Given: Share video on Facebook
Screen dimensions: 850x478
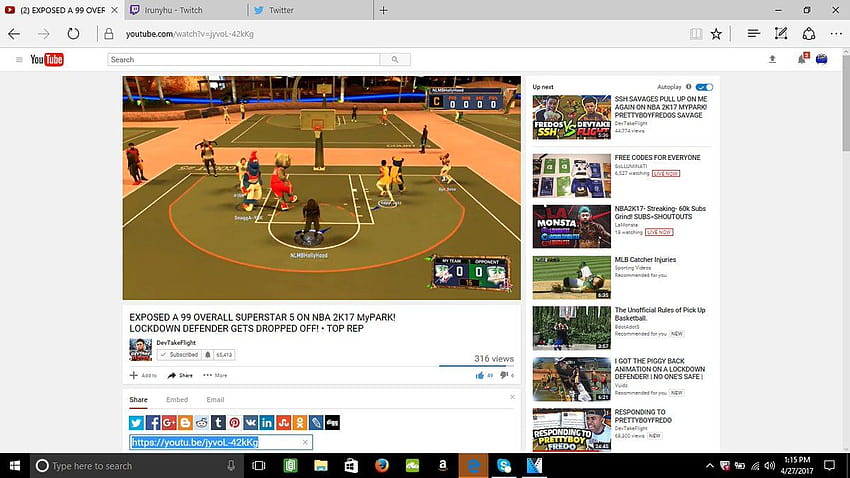Looking at the screenshot, I should click(152, 423).
